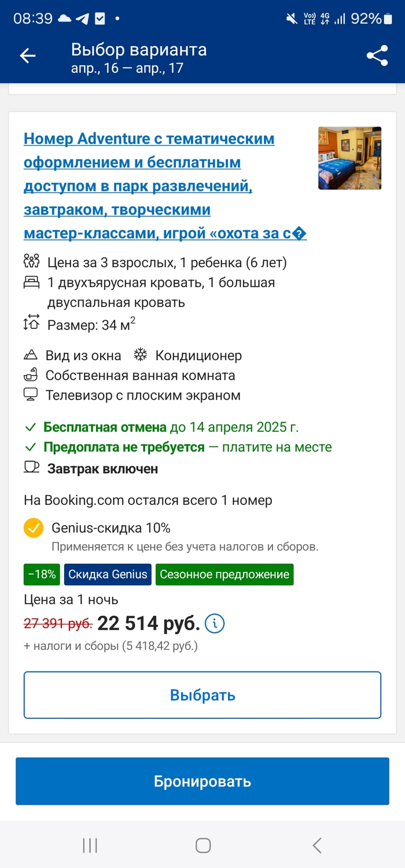Image resolution: width=405 pixels, height=868 pixels.
Task: Tap the yellow Genius discount checkmark
Action: point(33,527)
